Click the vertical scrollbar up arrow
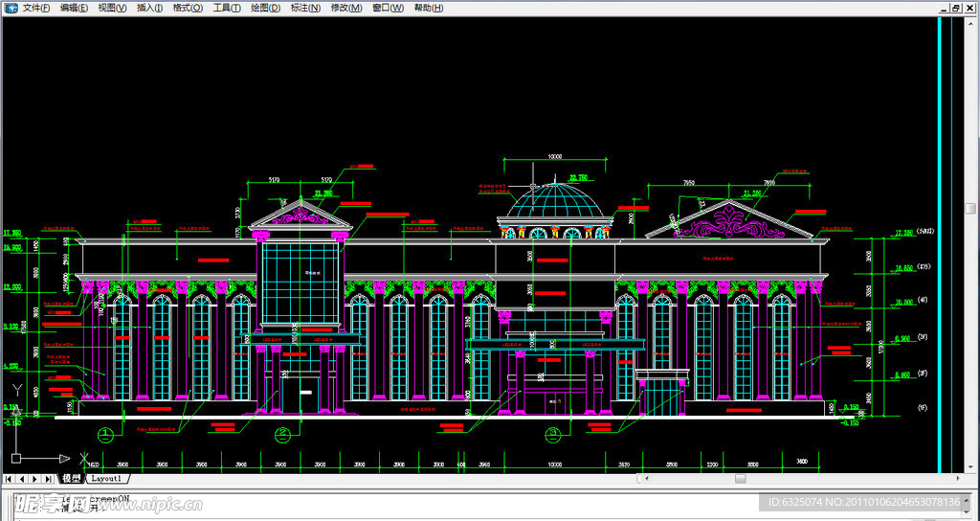 [970, 22]
